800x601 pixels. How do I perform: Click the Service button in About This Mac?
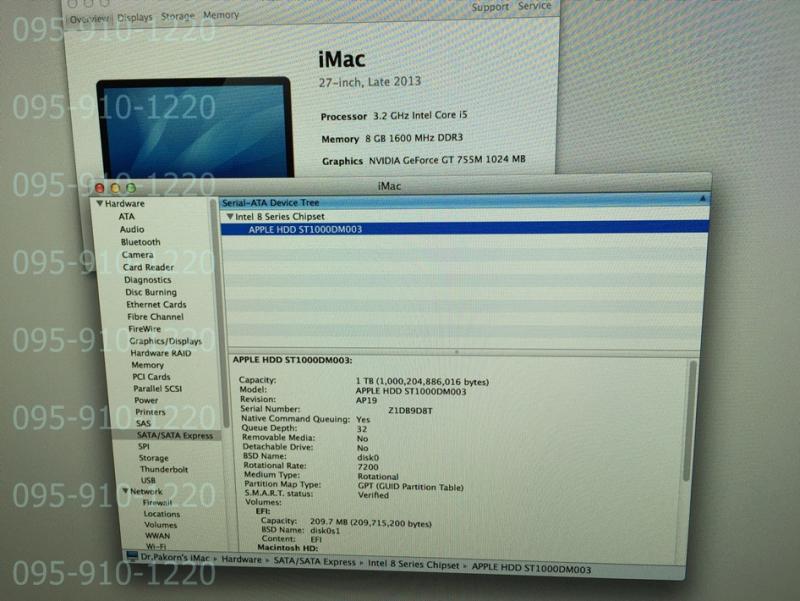pos(535,6)
